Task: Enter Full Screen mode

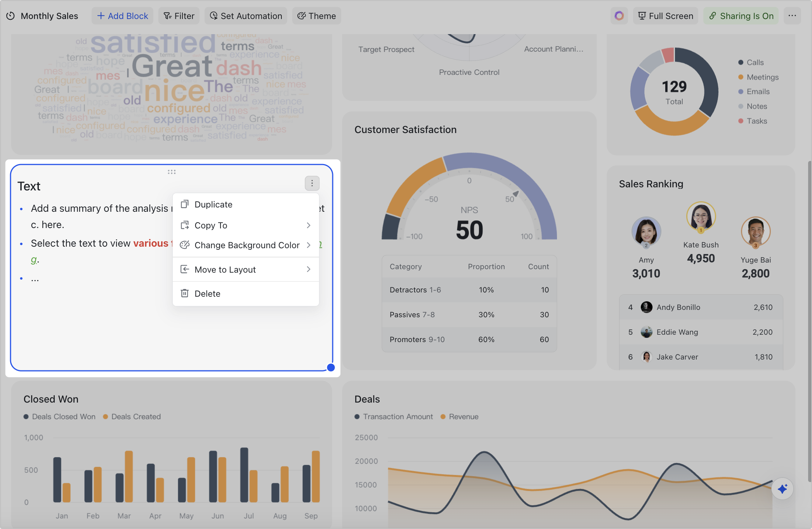Action: point(665,16)
